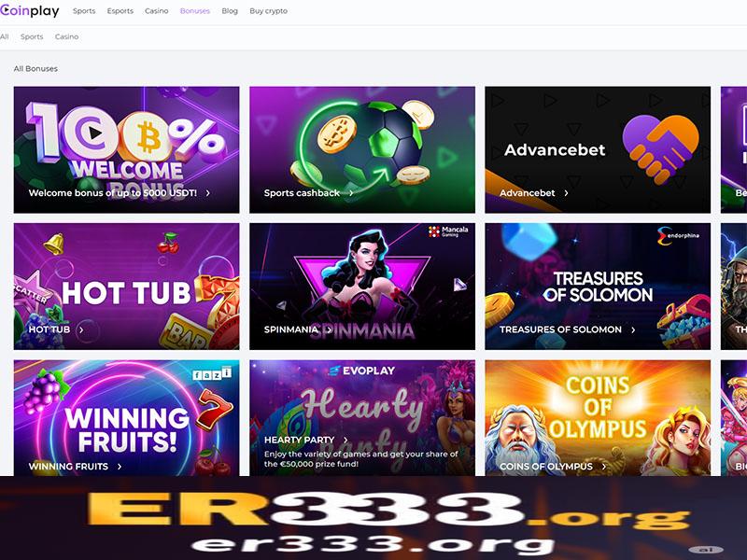Click the Mancala Gaming provider logo

pos(448,231)
